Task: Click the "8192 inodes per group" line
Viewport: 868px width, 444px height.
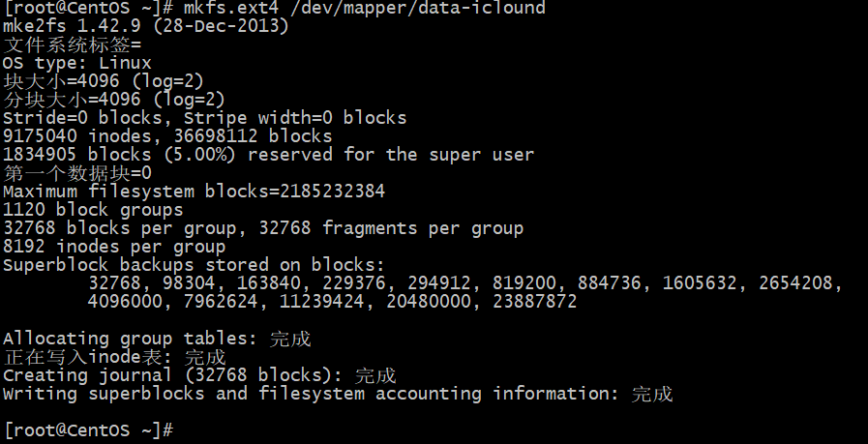Action: 114,247
